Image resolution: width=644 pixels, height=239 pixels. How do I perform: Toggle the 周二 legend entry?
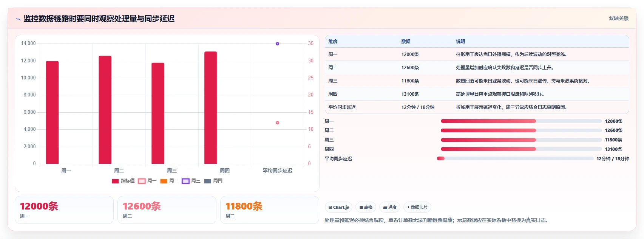click(x=169, y=181)
